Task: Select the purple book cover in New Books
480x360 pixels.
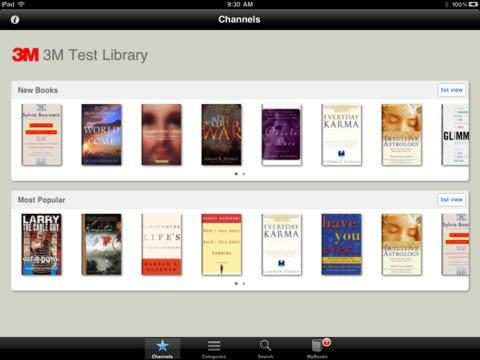Action: (x=282, y=135)
